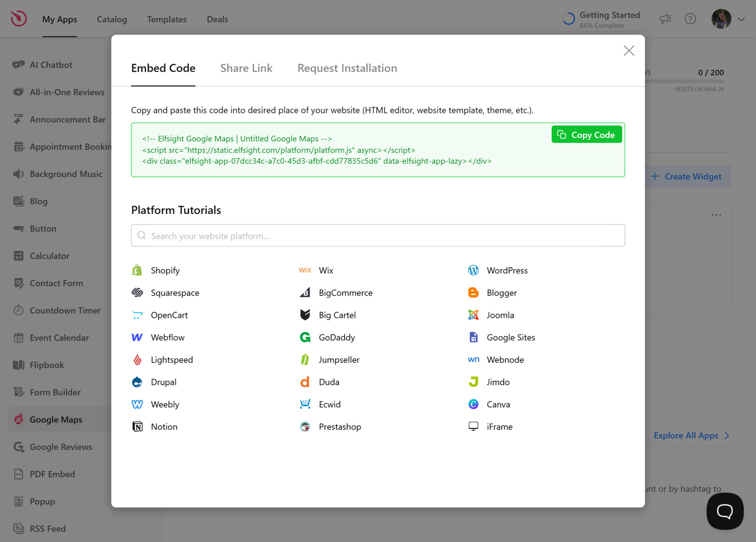Click the Wix platform icon
Viewport: 756px width, 542px height.
305,270
